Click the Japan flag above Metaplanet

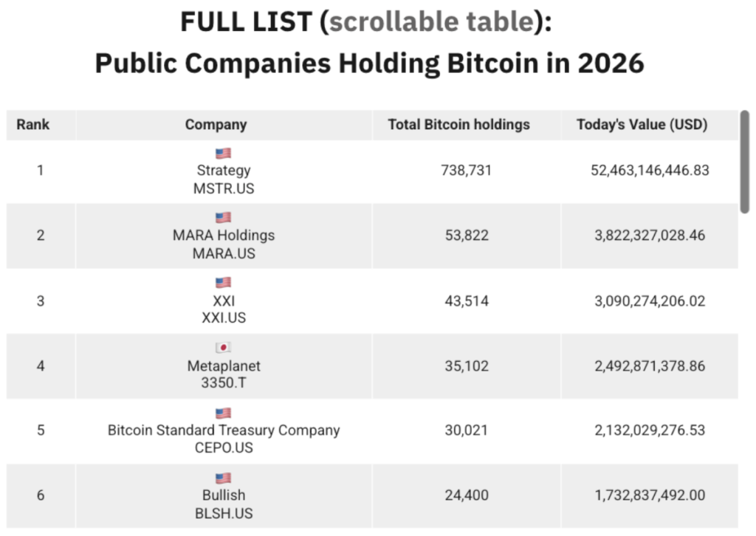(223, 348)
